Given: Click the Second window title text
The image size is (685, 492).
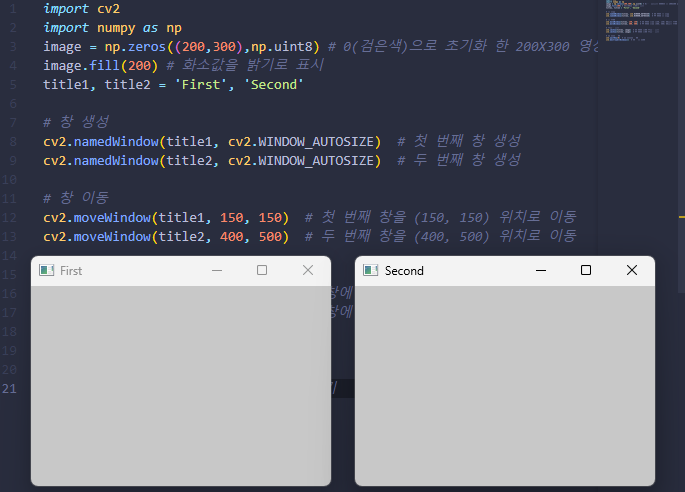Looking at the screenshot, I should coord(404,271).
